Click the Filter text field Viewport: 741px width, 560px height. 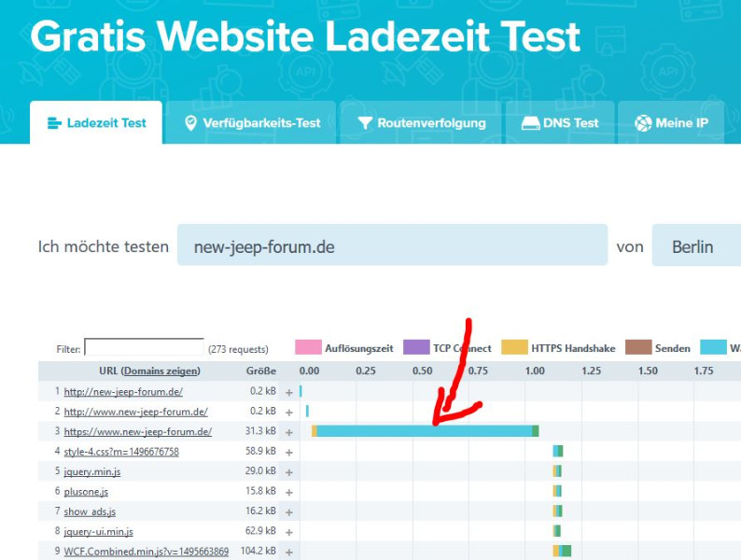pos(144,347)
